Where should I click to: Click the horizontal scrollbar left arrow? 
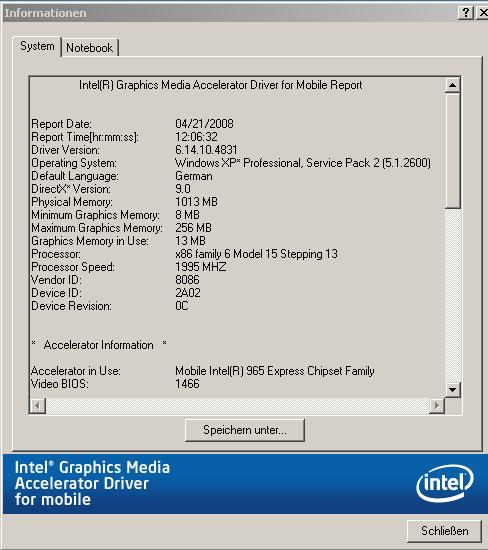[x=38, y=406]
